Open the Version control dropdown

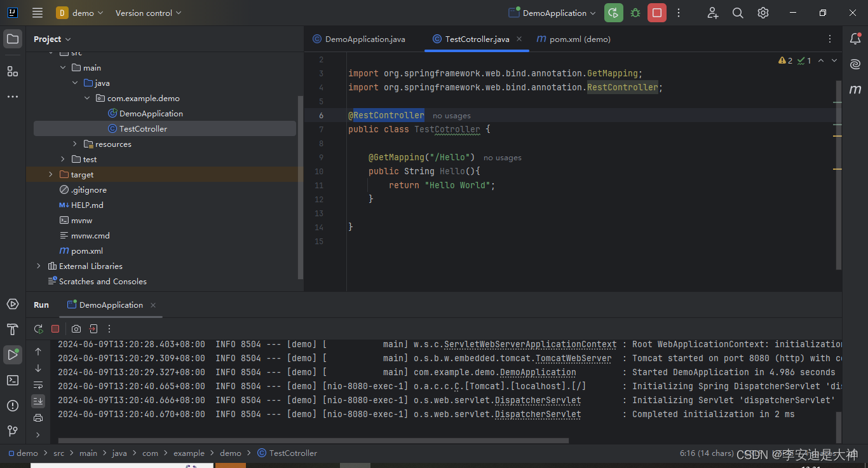[x=148, y=13]
